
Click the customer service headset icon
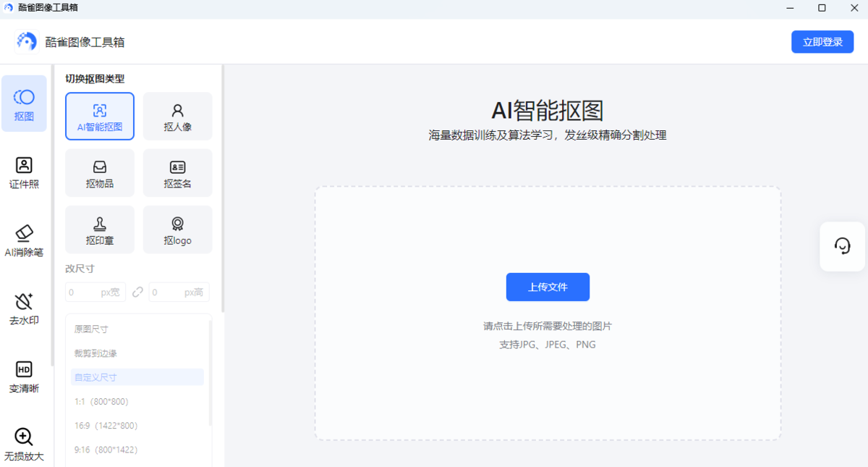click(x=842, y=246)
